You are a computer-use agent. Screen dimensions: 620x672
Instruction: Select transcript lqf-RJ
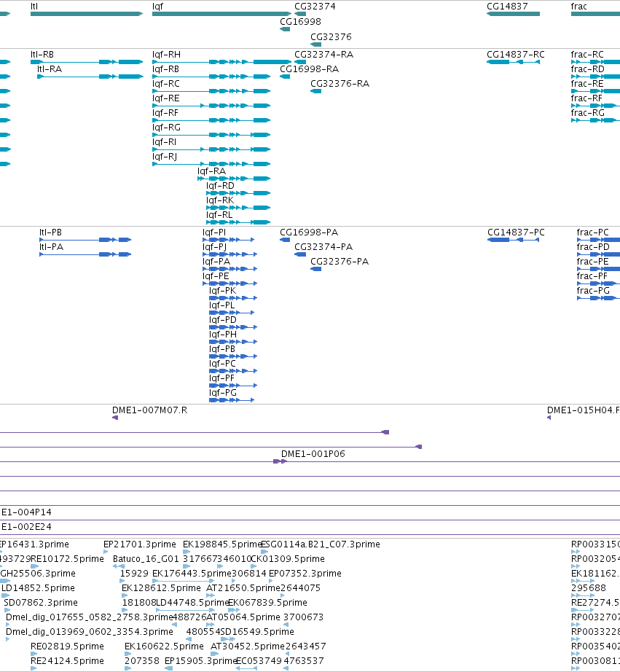click(x=165, y=157)
